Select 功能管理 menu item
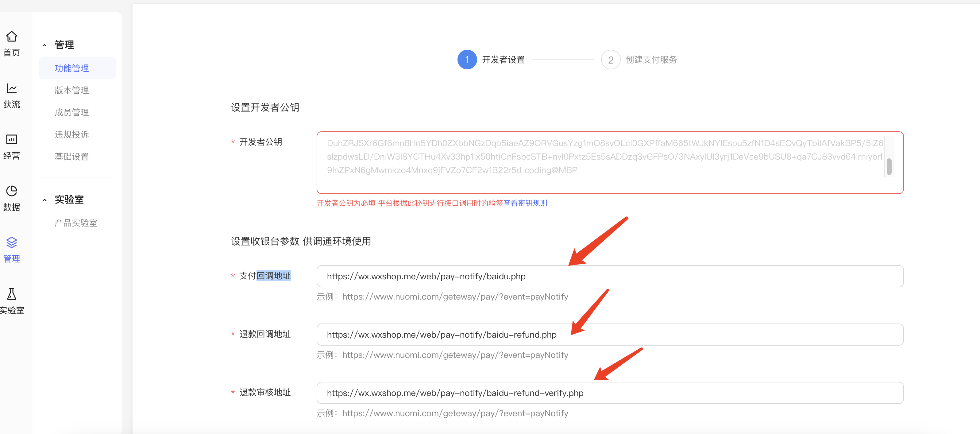This screenshot has width=980, height=434. (x=71, y=68)
